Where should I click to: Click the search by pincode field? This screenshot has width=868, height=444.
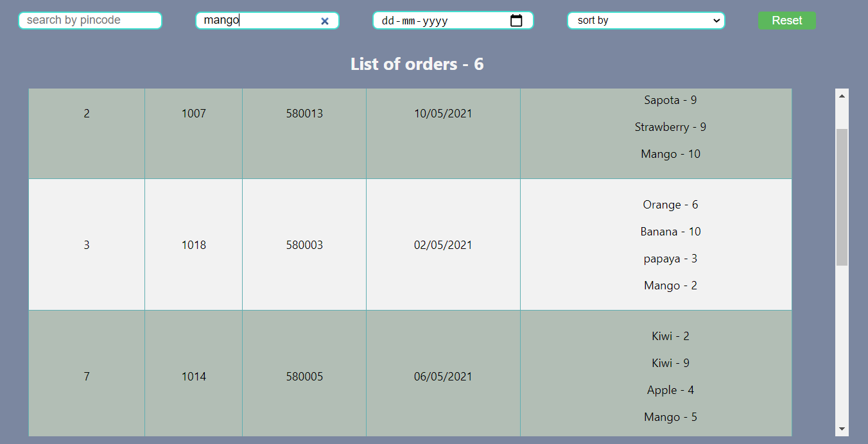[90, 20]
